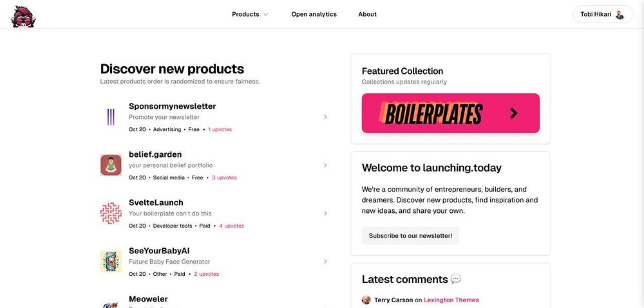Viewport: 644px width, 308px height.
Task: Click the 4 upvotes label on SvelteLaunch
Action: point(231,226)
